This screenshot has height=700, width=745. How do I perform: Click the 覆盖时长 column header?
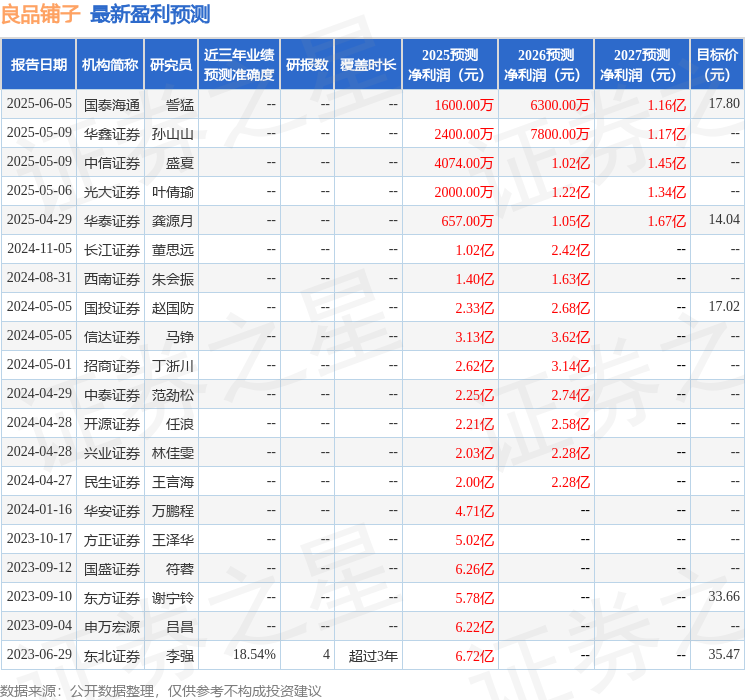368,64
